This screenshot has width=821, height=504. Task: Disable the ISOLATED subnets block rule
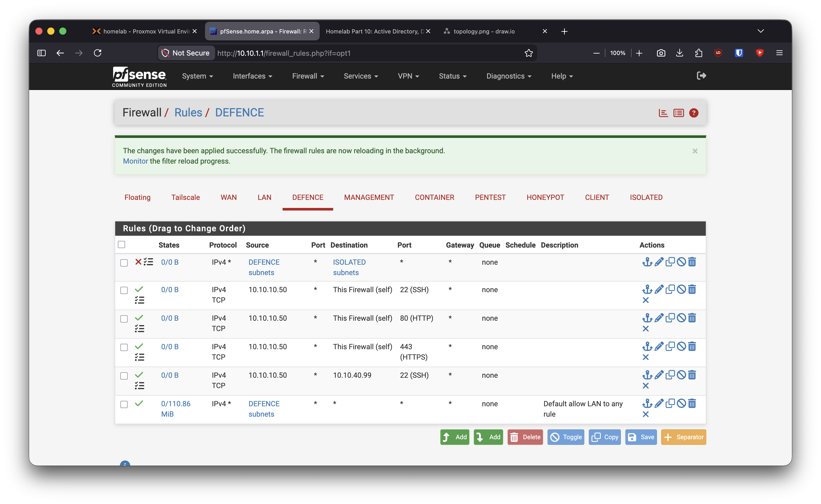point(681,262)
